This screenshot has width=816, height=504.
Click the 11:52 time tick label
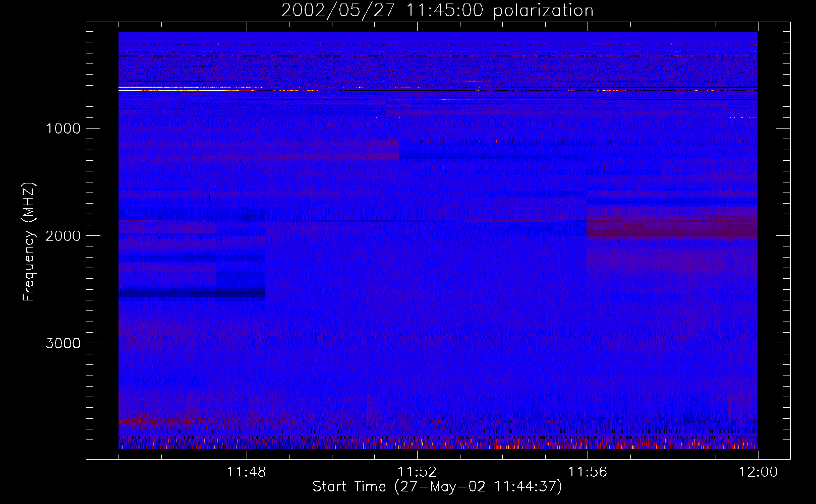pos(417,472)
